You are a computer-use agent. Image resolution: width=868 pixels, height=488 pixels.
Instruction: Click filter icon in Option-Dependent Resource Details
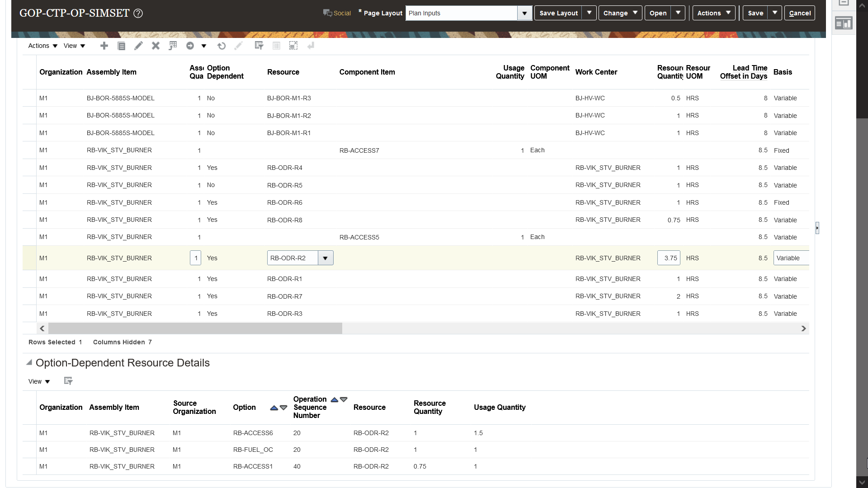pyautogui.click(x=68, y=381)
